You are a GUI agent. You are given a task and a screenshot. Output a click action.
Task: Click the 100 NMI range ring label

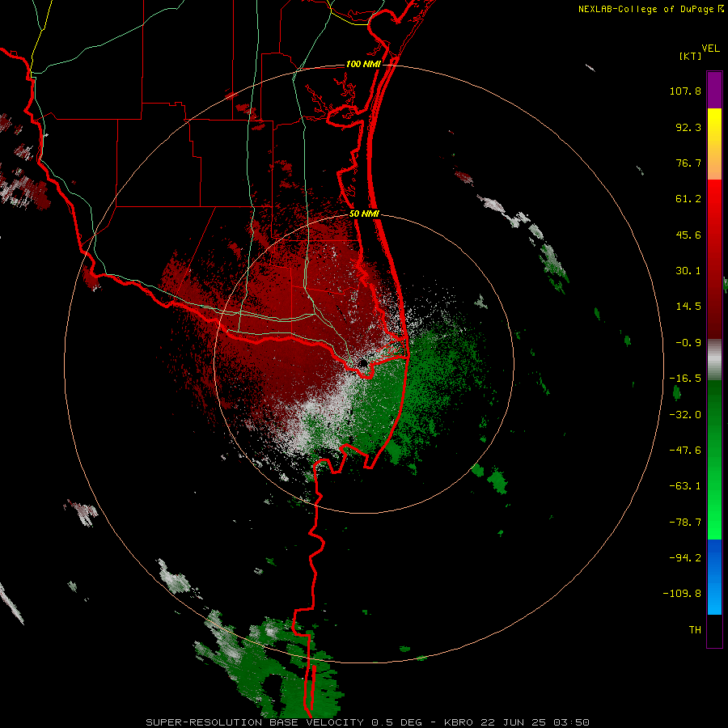(363, 64)
